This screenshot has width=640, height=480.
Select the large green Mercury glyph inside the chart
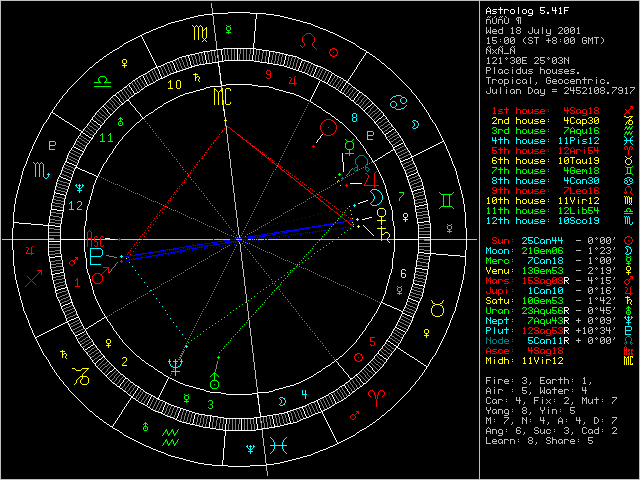pyautogui.click(x=350, y=147)
